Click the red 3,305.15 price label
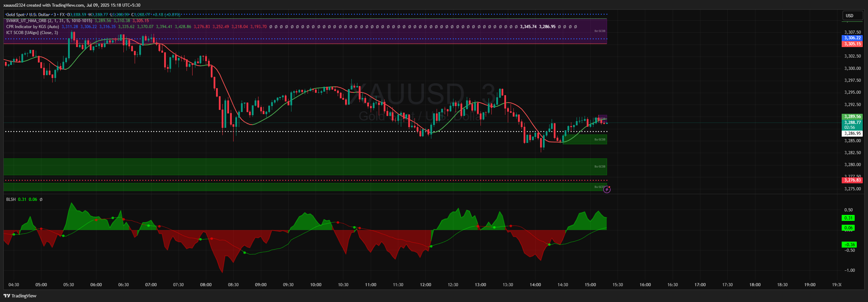Image resolution: width=868 pixels, height=302 pixels. [x=852, y=44]
